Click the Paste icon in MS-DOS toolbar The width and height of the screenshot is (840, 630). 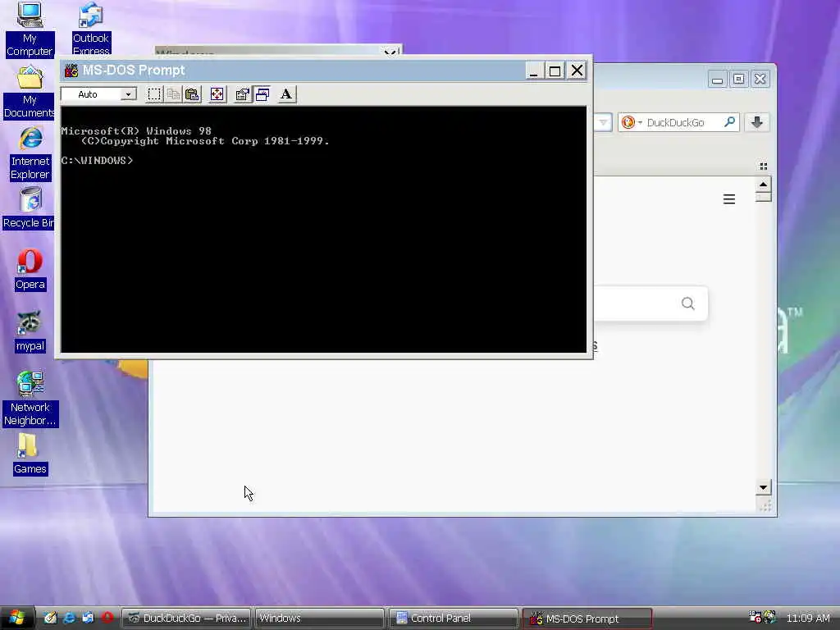[x=192, y=94]
